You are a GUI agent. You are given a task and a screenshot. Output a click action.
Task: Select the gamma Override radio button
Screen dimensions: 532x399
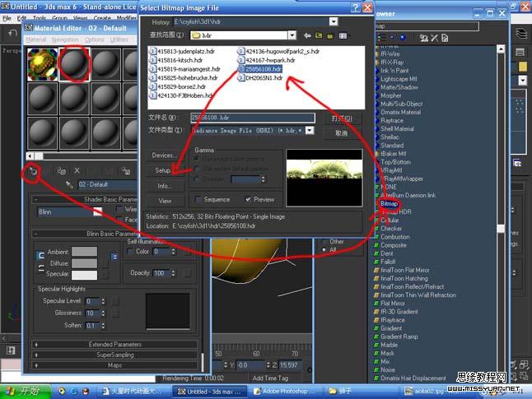[x=196, y=179]
